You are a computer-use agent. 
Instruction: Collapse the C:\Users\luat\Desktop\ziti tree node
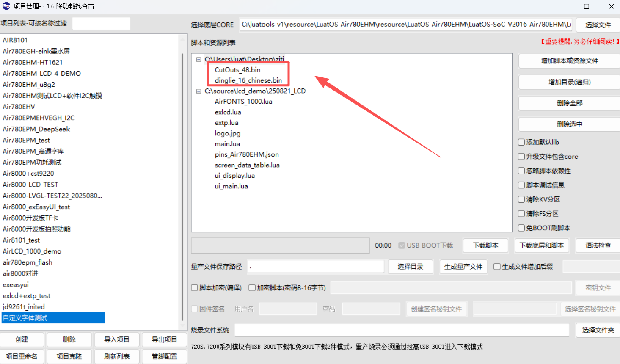198,60
